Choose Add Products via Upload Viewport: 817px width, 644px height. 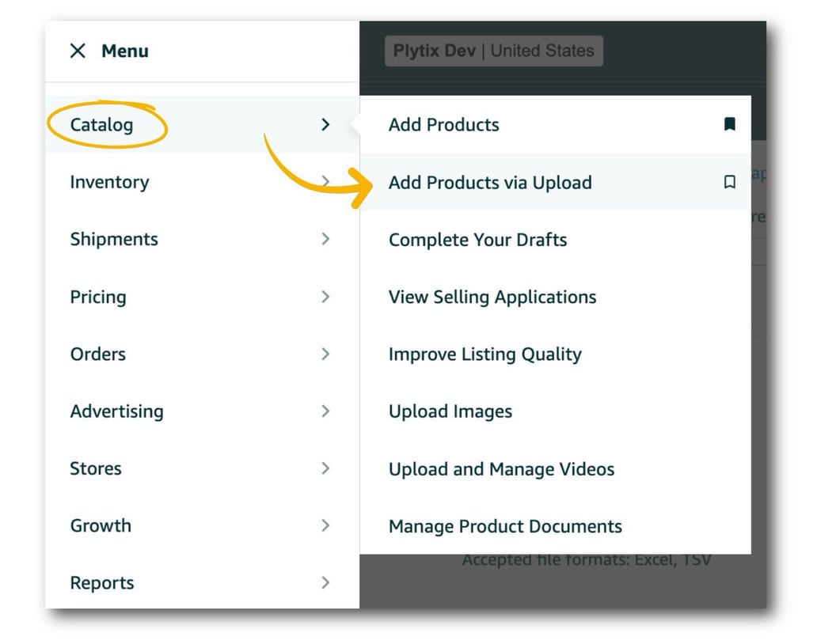490,182
